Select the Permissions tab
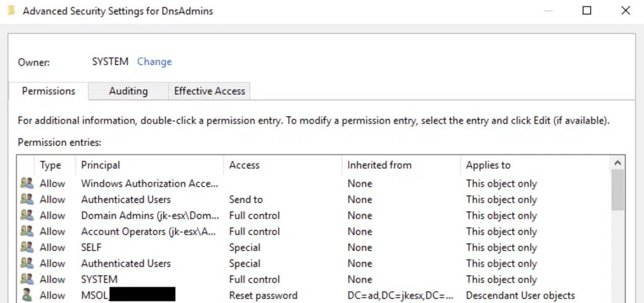 click(x=48, y=91)
